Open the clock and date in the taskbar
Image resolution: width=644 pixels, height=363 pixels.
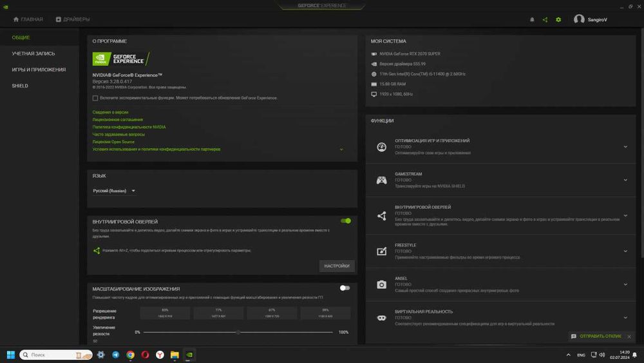tap(620, 355)
